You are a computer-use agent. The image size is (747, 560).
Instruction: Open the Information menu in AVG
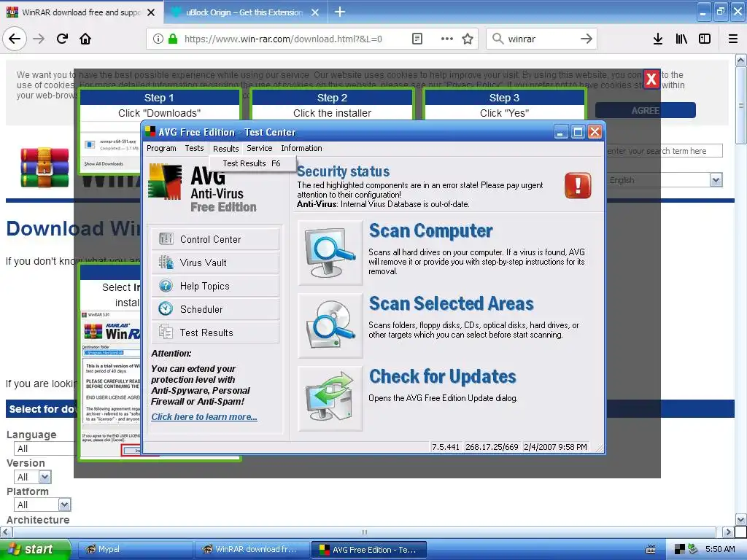point(301,148)
